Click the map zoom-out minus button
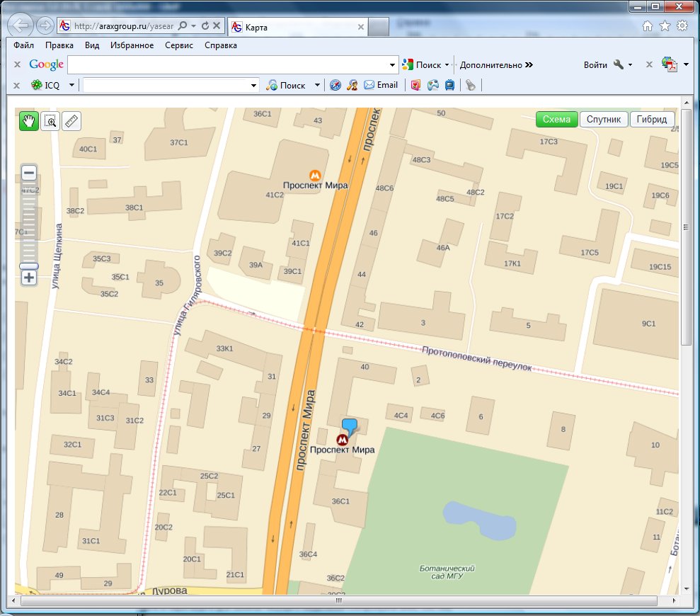 [29, 173]
